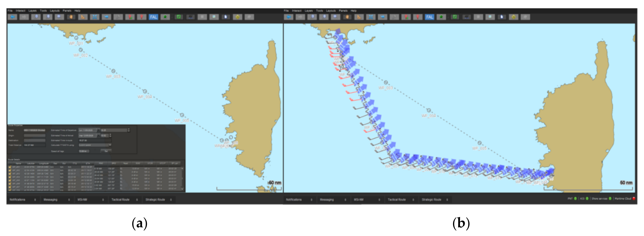Open the Layers menu in left window
644x236 pixels.
(32, 11)
